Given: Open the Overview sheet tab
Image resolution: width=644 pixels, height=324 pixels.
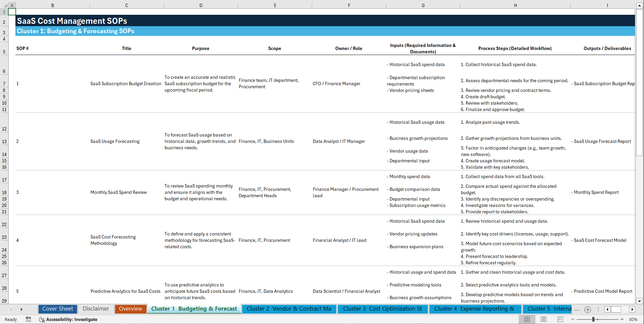Looking at the screenshot, I should [130, 309].
